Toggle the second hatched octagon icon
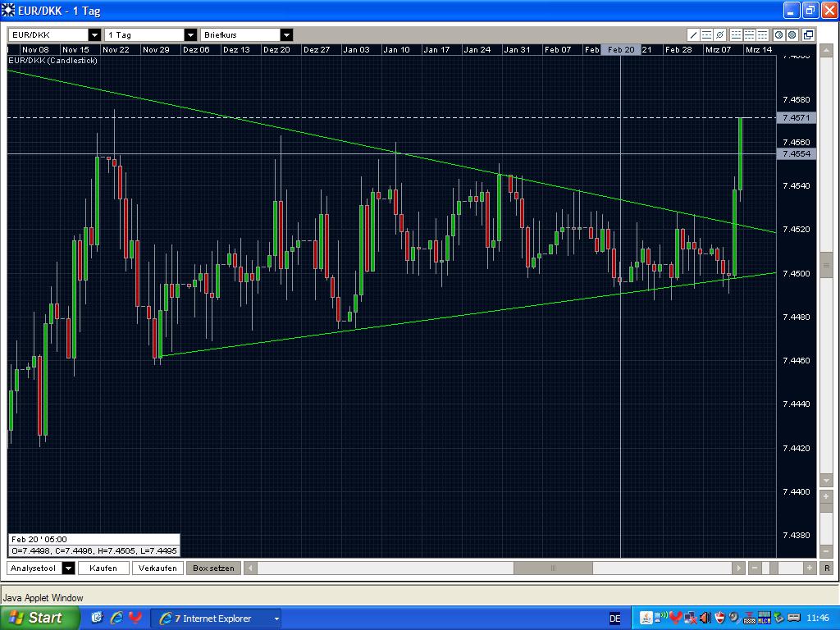This screenshot has width=840, height=630. click(792, 34)
